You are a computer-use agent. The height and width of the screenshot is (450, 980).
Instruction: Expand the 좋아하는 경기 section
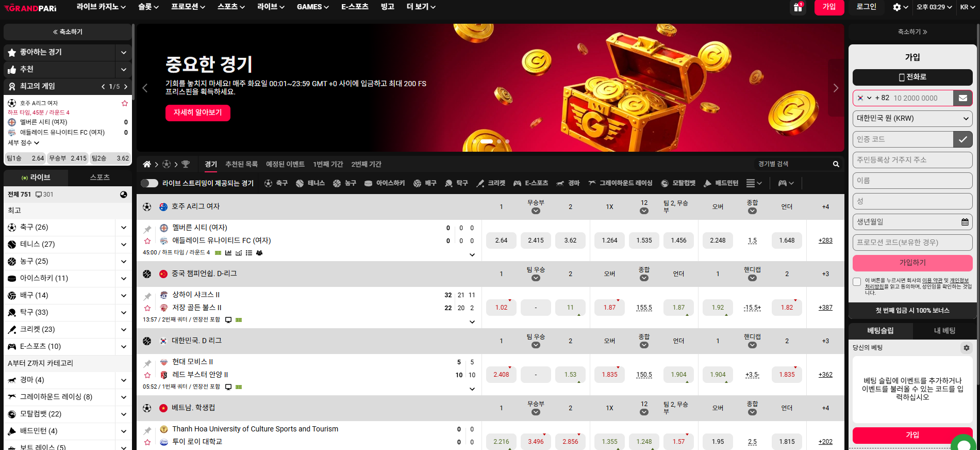coord(123,52)
